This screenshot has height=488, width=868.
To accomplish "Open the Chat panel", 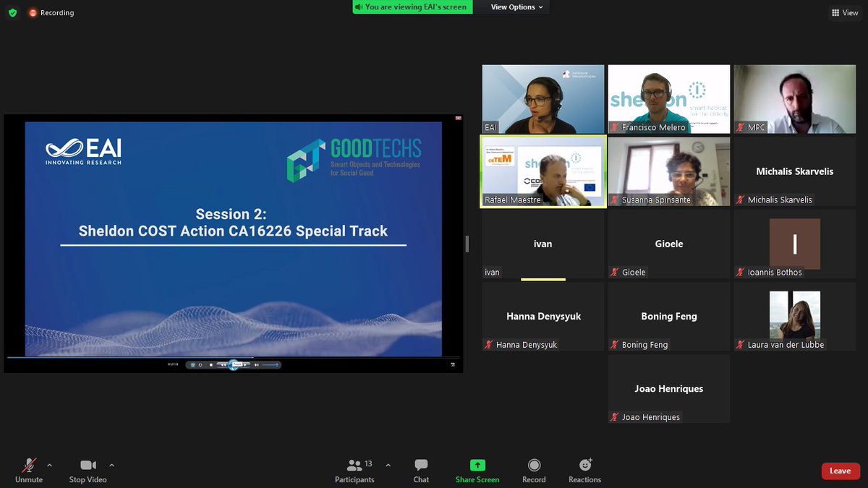I will tap(421, 470).
